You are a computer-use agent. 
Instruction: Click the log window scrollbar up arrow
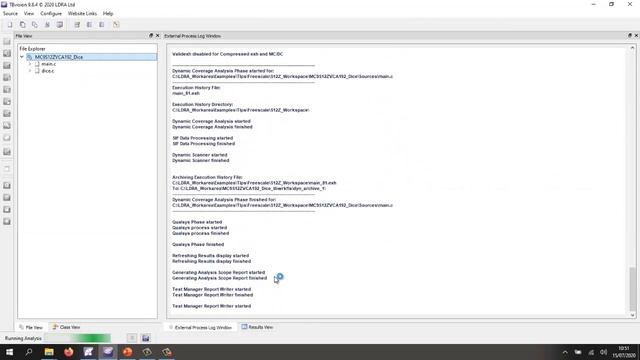coord(632,48)
